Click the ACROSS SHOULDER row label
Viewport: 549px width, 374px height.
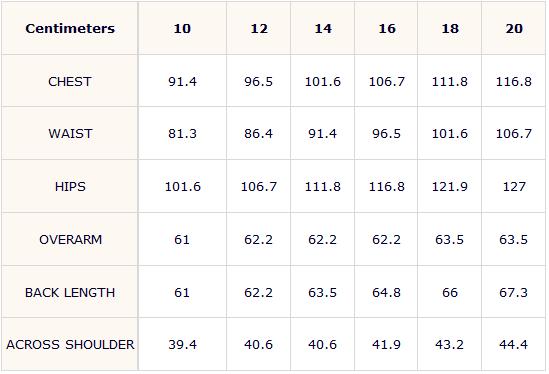point(70,345)
